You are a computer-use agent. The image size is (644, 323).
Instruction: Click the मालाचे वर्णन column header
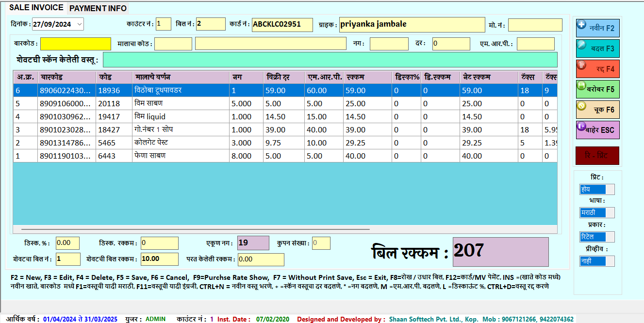click(181, 77)
